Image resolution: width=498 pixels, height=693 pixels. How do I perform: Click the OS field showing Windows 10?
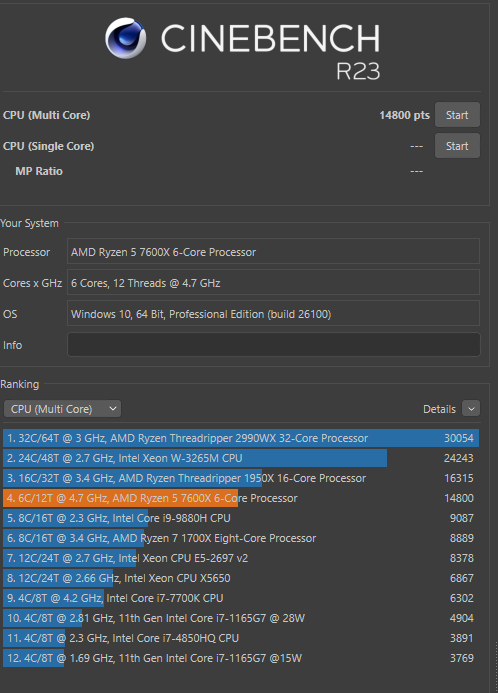(273, 314)
